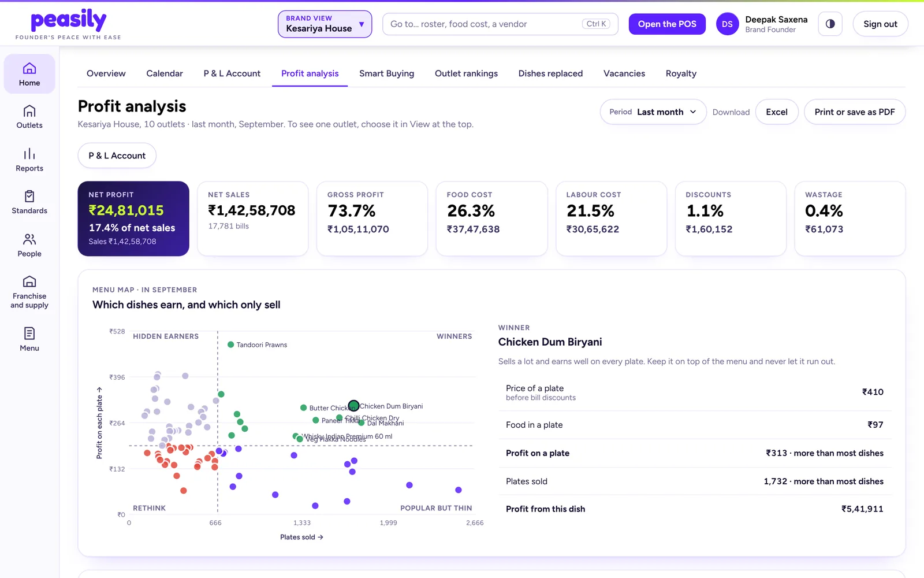Download the report as Excel
The height and width of the screenshot is (578, 924).
(777, 112)
